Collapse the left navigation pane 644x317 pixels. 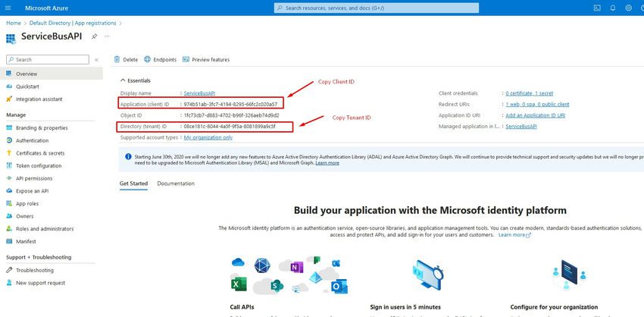click(96, 60)
